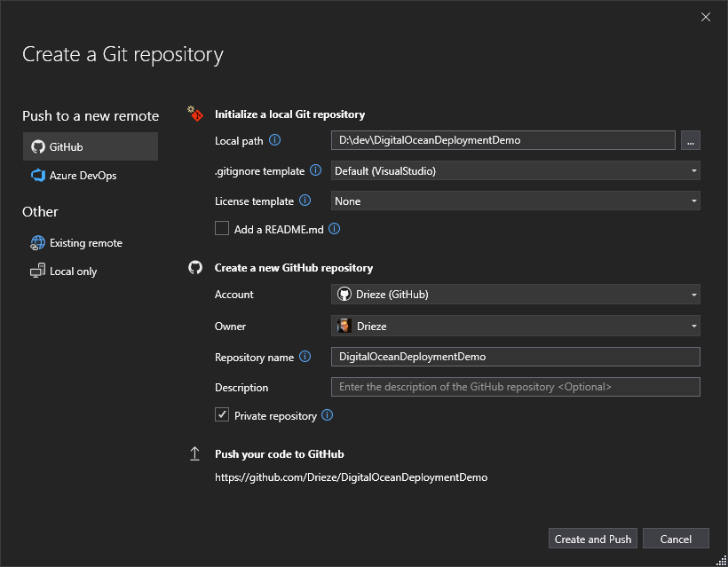The height and width of the screenshot is (567, 728).
Task: Open the Owner dropdown
Action: tap(515, 326)
